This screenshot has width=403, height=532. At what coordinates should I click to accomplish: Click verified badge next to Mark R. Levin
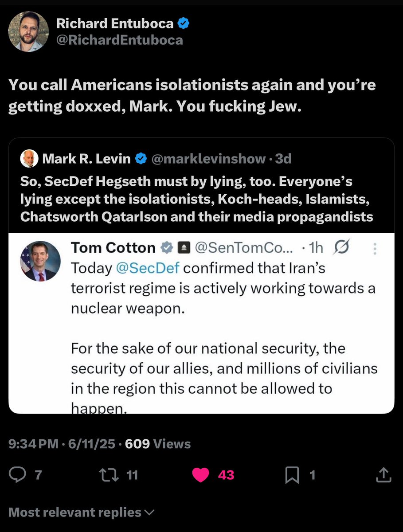141,158
